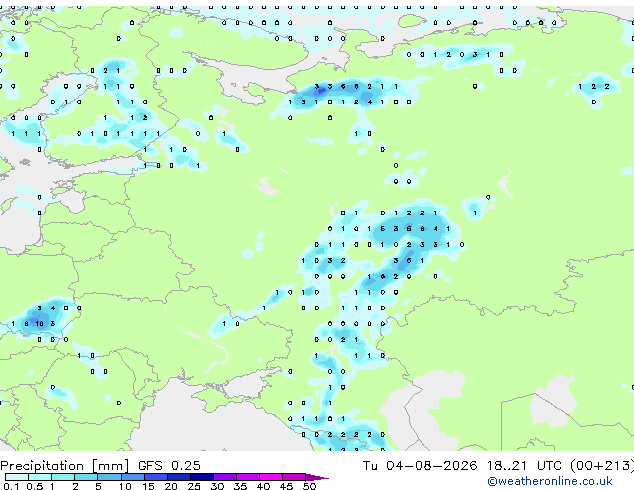Click the 0.1–0.5 mm palest legend swatch
The width and height of the screenshot is (634, 490).
pyautogui.click(x=17, y=477)
